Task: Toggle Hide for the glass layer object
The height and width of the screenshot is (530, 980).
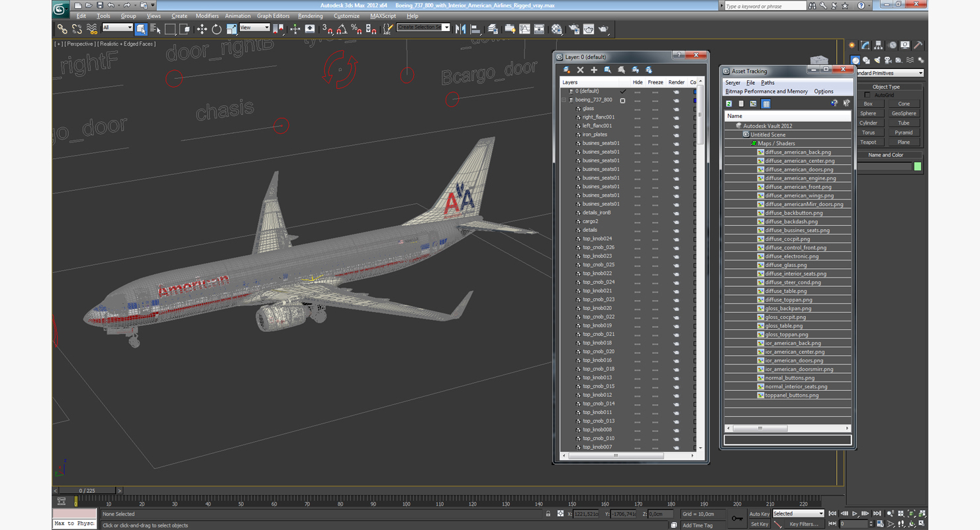Action: coord(638,109)
